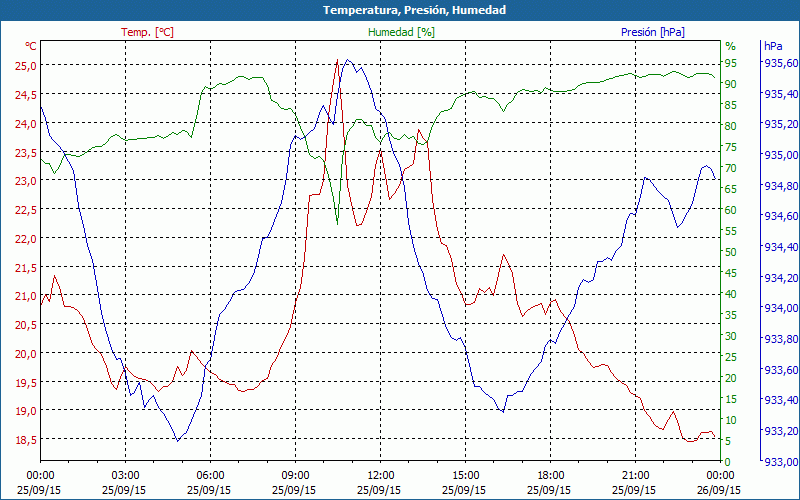Image resolution: width=800 pixels, height=500 pixels.
Task: Click the 09:00 time axis label
Action: point(295,475)
